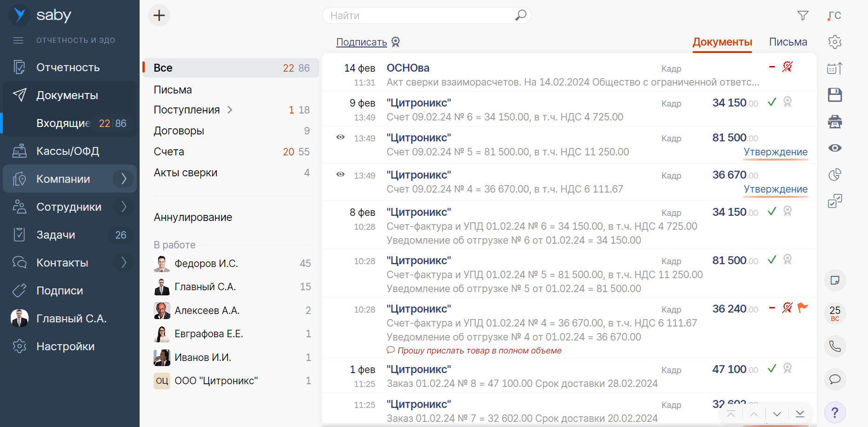Expand the Поступления folder chevron
Image resolution: width=868 pixels, height=427 pixels.
(230, 110)
